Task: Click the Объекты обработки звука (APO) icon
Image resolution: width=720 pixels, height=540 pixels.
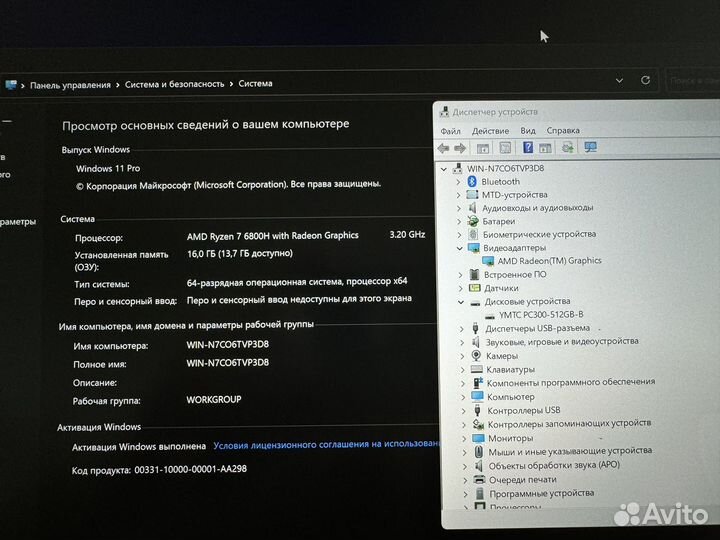Action: tap(479, 466)
